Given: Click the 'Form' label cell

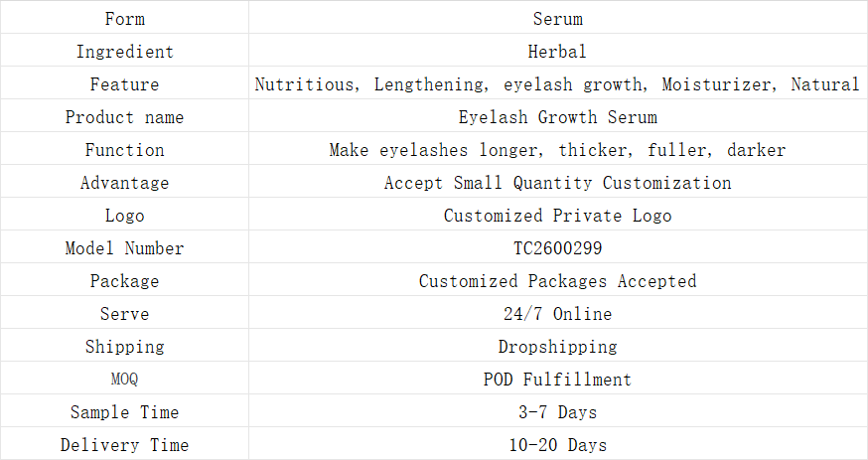Looking at the screenshot, I should 124,19.
